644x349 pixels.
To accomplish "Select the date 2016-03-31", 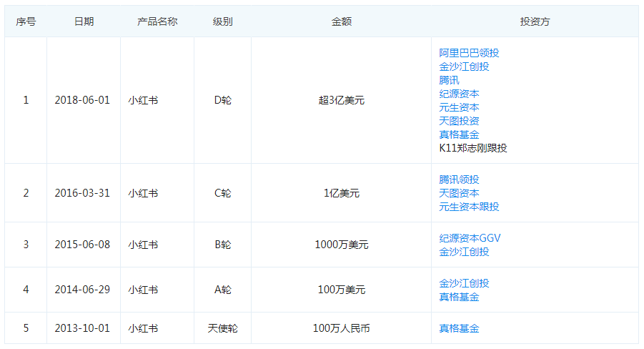I will tap(82, 193).
